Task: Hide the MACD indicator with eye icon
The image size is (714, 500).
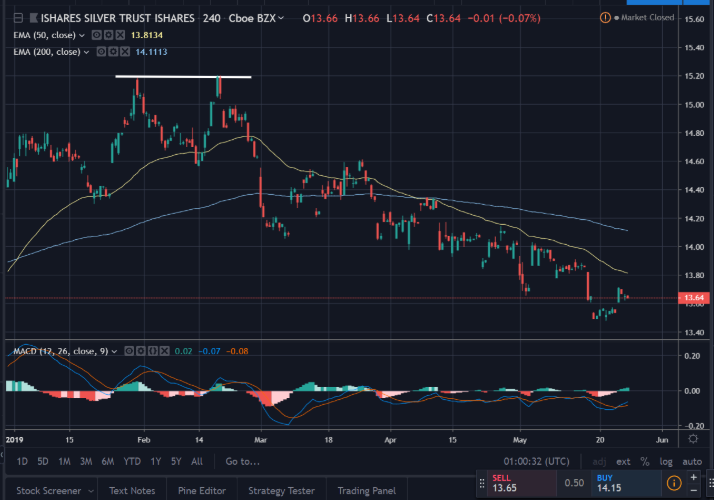Action: click(129, 351)
